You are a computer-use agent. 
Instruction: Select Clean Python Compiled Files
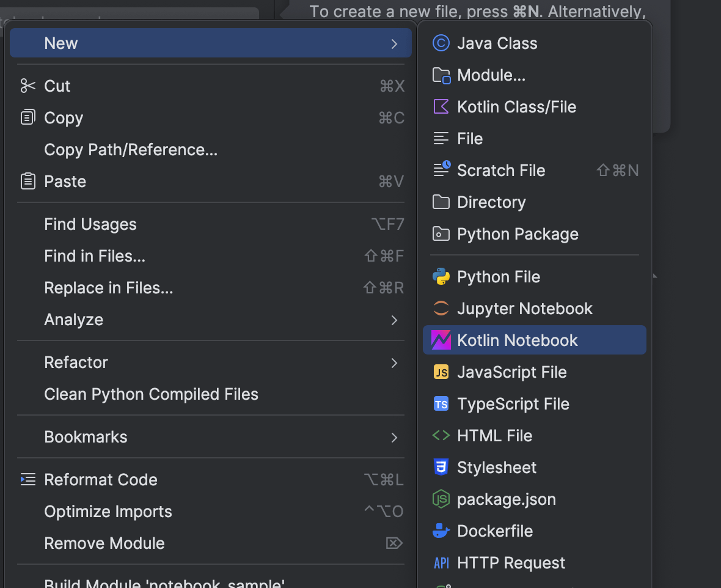coord(211,394)
